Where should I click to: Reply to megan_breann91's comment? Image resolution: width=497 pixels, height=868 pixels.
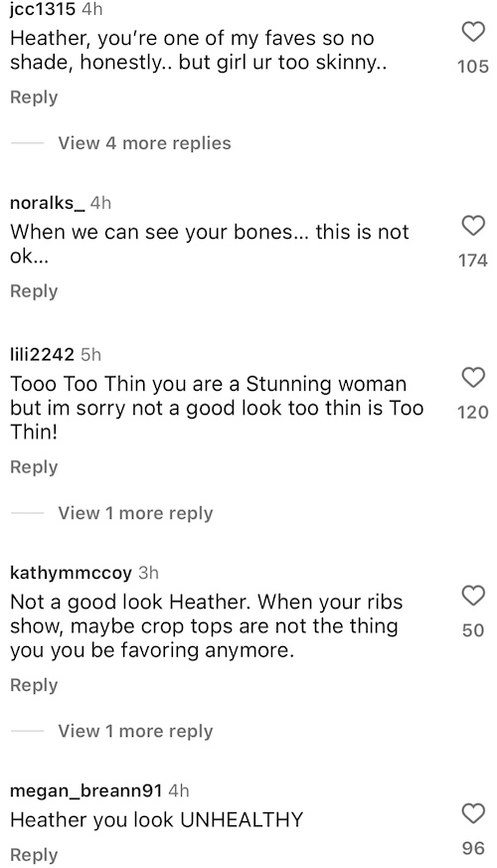(x=34, y=855)
